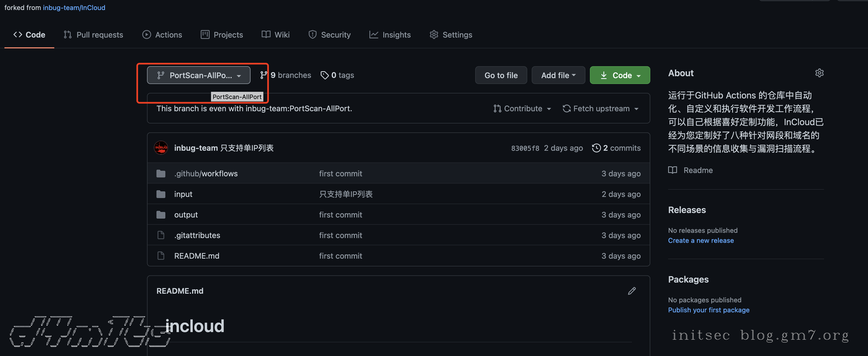Open the Fetch upstream dropdown
This screenshot has width=868, height=356.
pyautogui.click(x=601, y=108)
